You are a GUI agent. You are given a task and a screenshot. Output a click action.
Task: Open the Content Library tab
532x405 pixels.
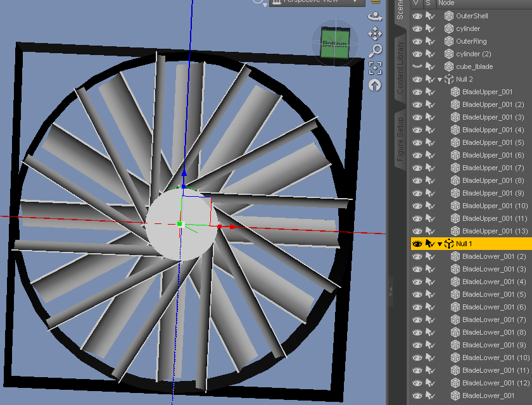point(400,68)
